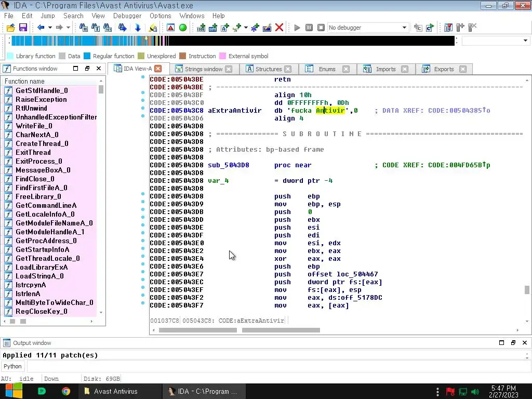Click the add breakpoint plus icon
The height and width of the screenshot is (399, 532).
click(460, 28)
